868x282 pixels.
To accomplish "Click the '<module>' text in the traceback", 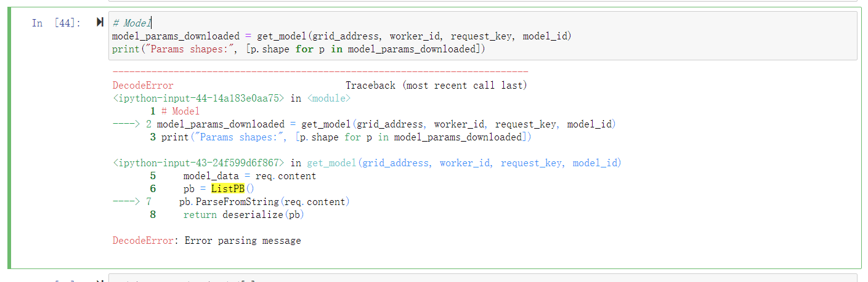I will point(328,99).
